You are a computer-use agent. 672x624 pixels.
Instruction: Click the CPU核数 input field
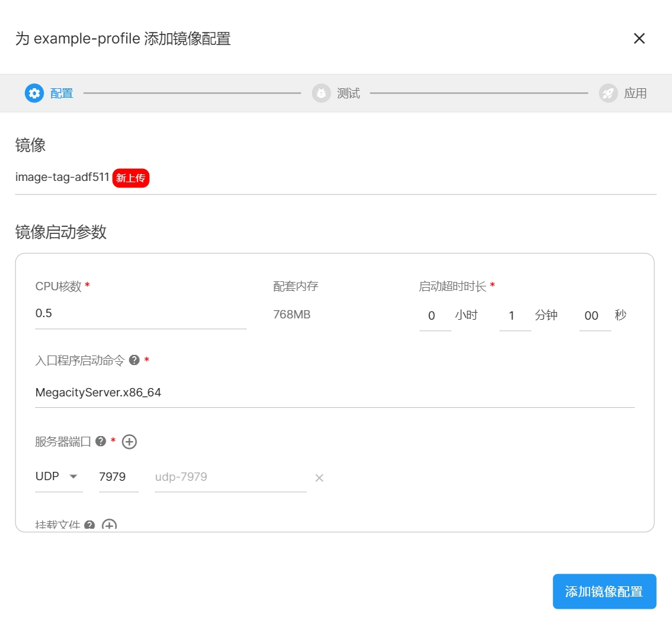(x=141, y=314)
